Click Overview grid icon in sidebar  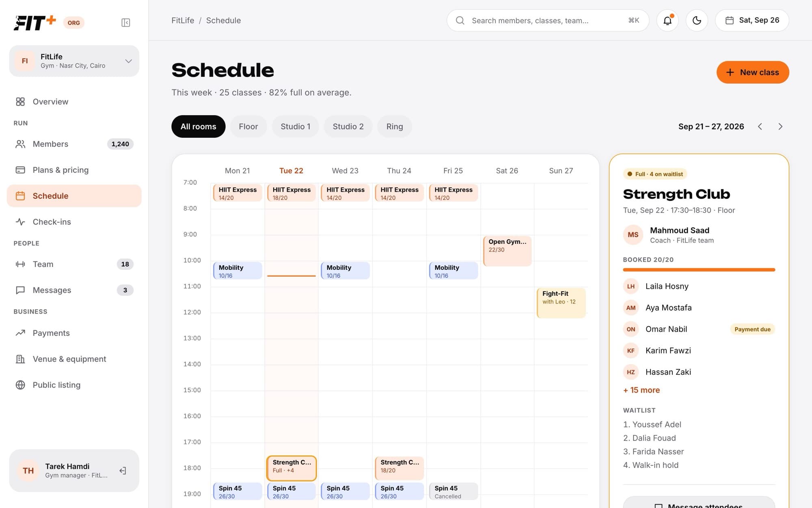pos(20,102)
